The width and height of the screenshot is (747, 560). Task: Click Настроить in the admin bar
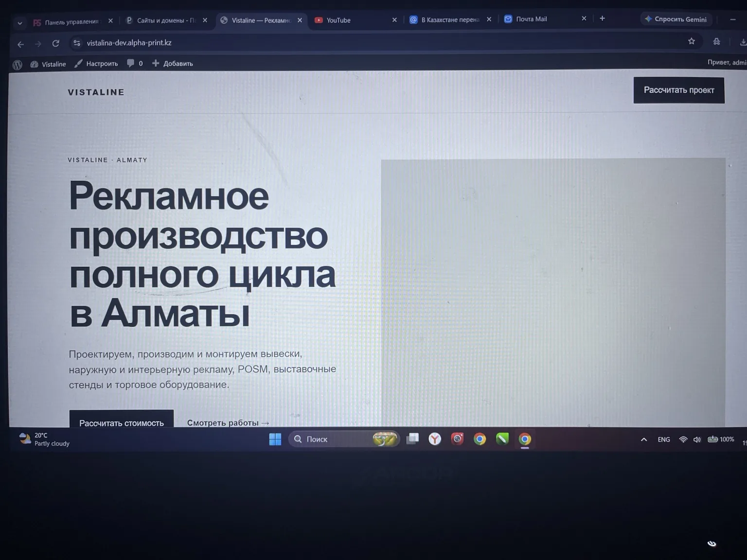coord(96,64)
